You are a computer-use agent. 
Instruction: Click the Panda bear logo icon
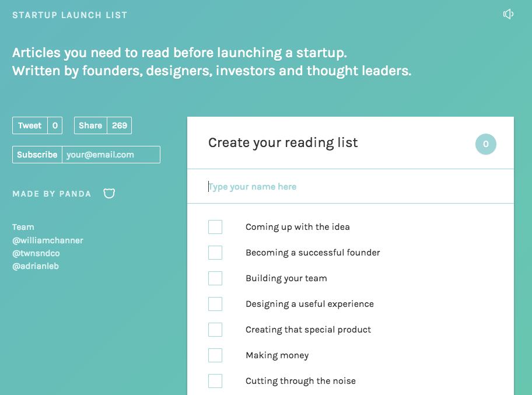109,194
